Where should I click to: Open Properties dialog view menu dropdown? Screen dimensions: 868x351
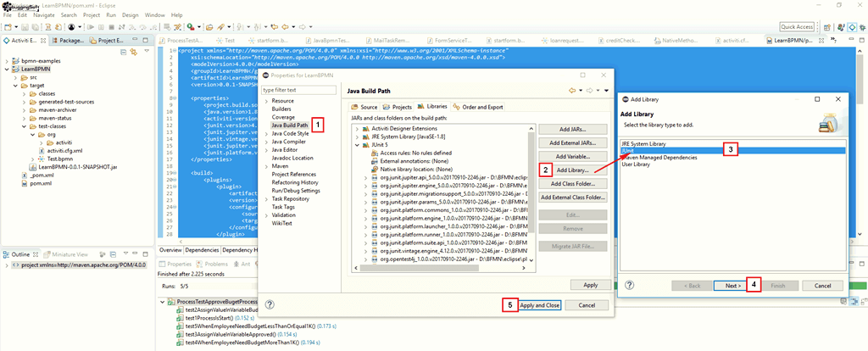point(606,90)
